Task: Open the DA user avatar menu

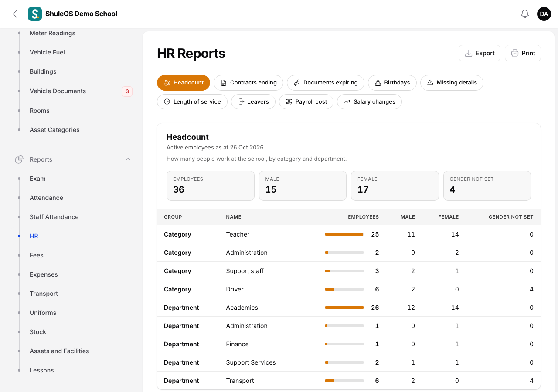Action: click(x=544, y=14)
